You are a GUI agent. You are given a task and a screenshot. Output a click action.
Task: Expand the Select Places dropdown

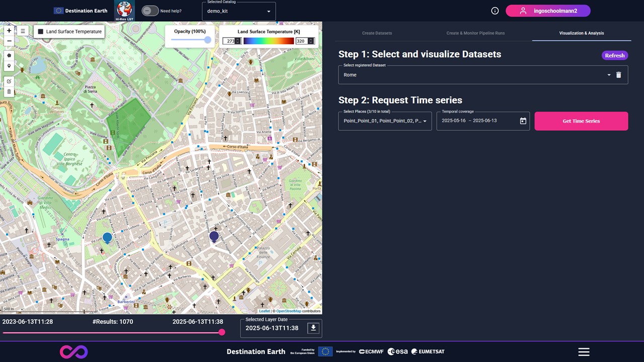point(425,121)
